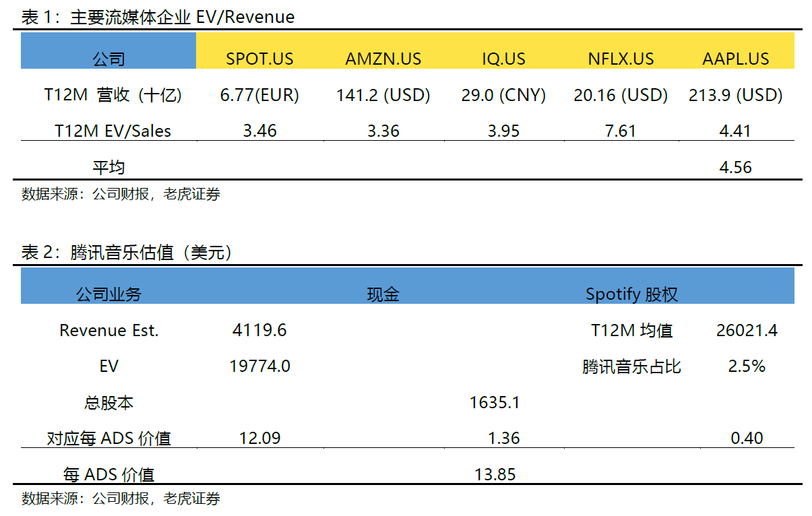Click the IQ.US ticker header
Screen dimensions: 812x516
coord(503,59)
